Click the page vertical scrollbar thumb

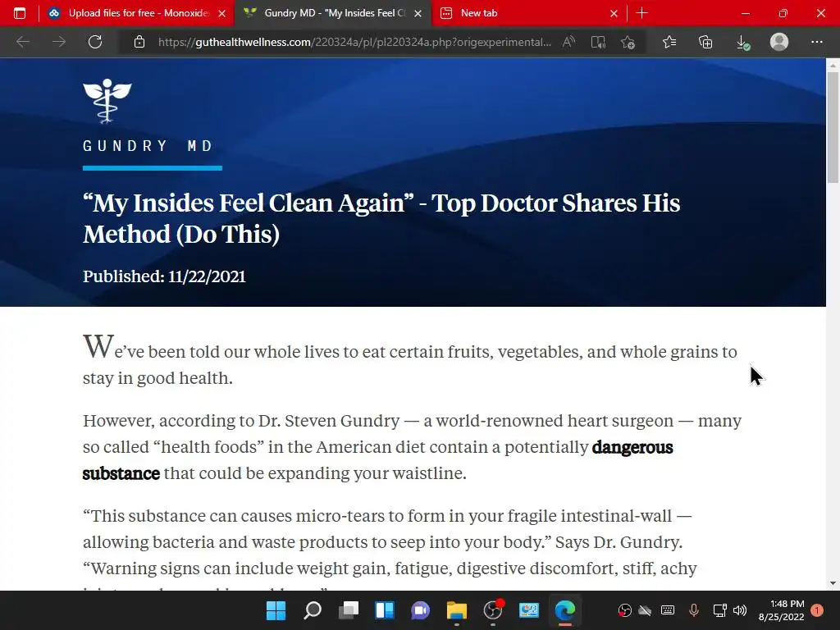833,127
